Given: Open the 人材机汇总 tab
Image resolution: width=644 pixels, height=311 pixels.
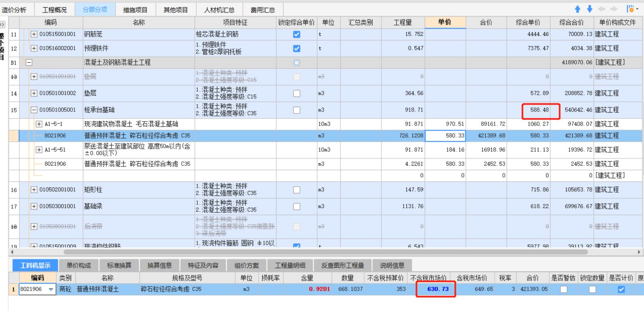Looking at the screenshot, I should (219, 10).
